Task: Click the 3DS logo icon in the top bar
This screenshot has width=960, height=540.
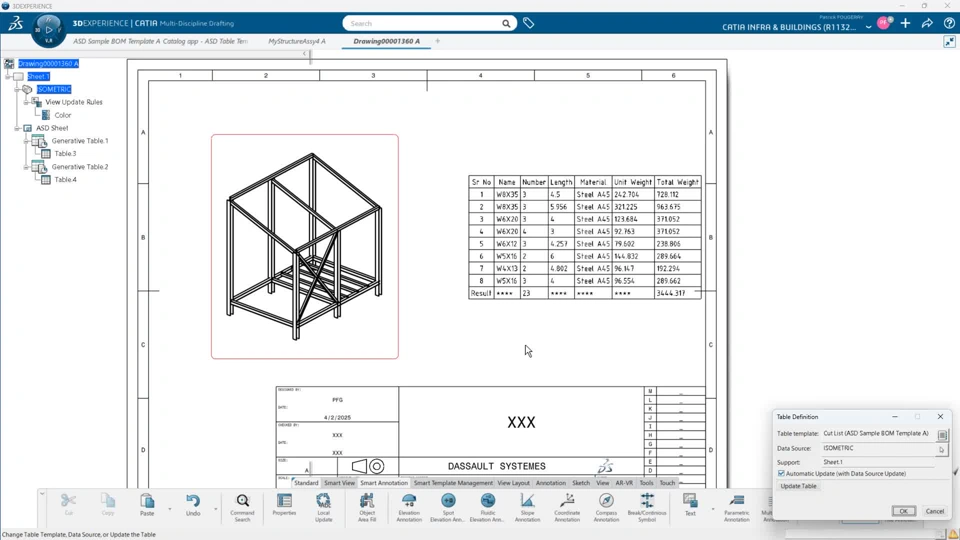Action: 15,23
